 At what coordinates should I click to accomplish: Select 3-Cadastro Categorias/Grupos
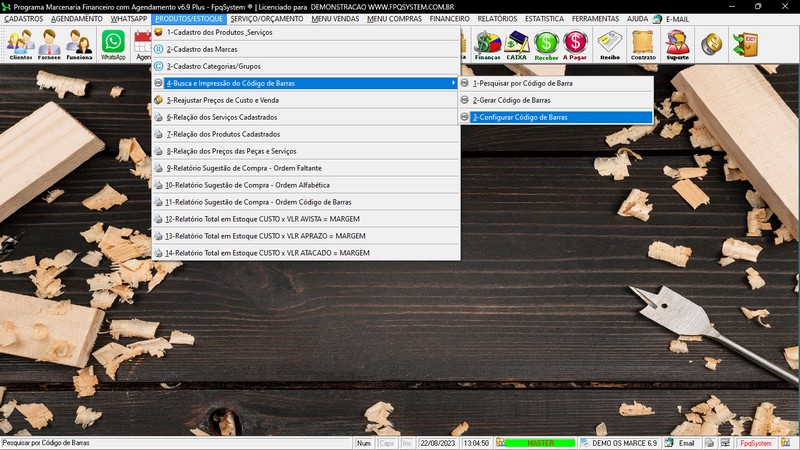point(306,66)
